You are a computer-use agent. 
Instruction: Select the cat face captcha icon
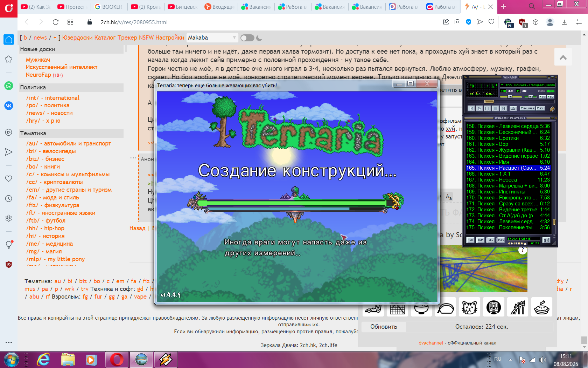click(469, 307)
